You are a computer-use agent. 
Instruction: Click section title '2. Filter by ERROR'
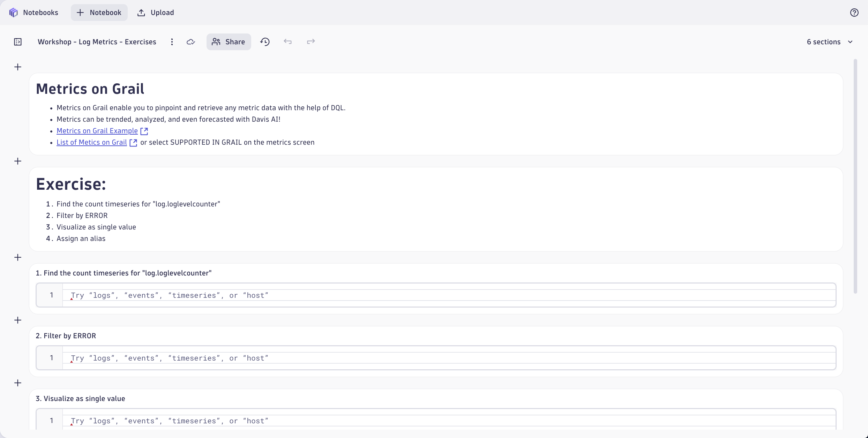coord(66,336)
